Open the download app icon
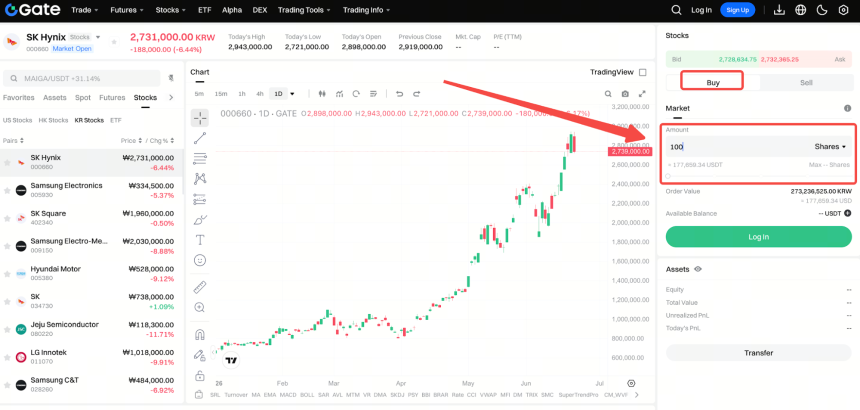This screenshot has height=410, width=860. coord(779,10)
